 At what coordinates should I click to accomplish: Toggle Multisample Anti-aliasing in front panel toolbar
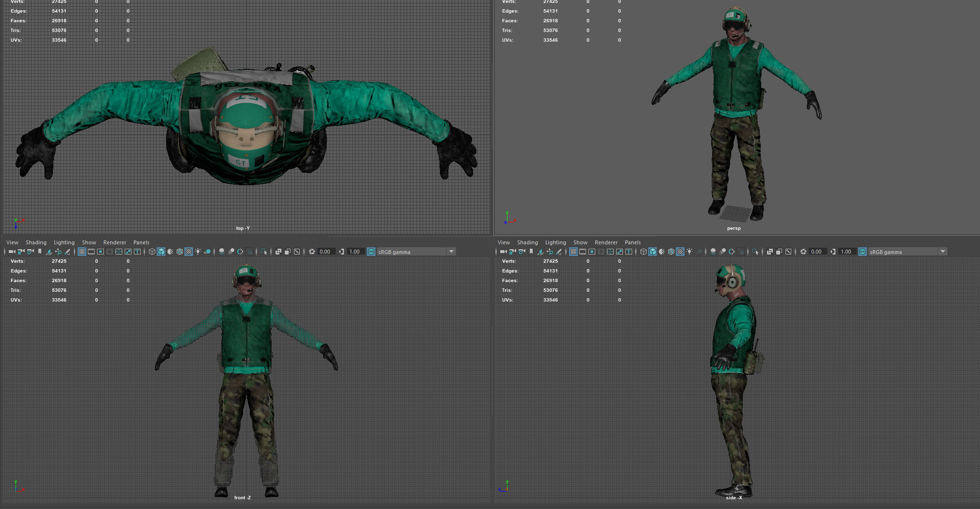click(x=240, y=252)
